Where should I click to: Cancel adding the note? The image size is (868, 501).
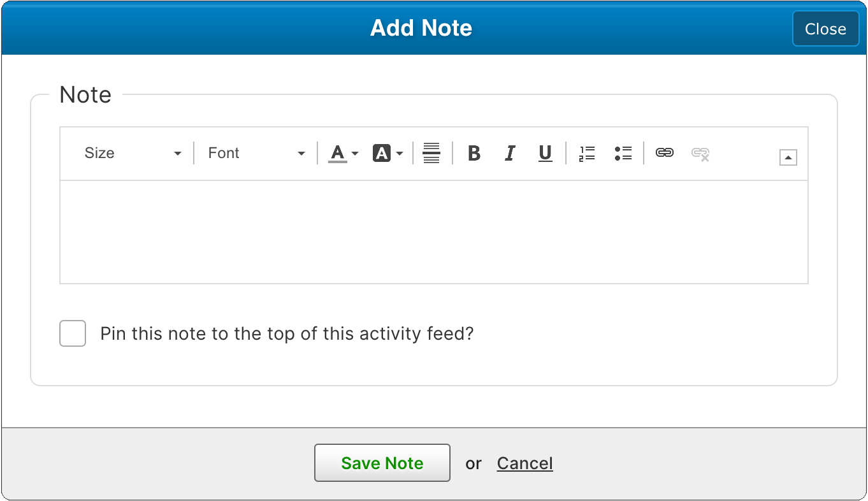(524, 463)
